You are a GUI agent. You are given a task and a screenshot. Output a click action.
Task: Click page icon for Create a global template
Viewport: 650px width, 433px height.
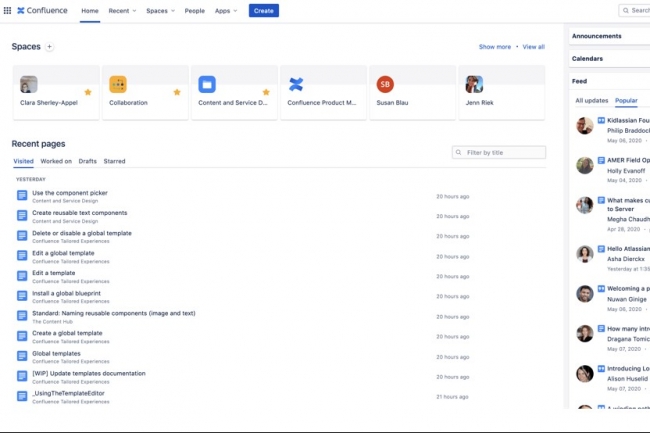(x=22, y=336)
